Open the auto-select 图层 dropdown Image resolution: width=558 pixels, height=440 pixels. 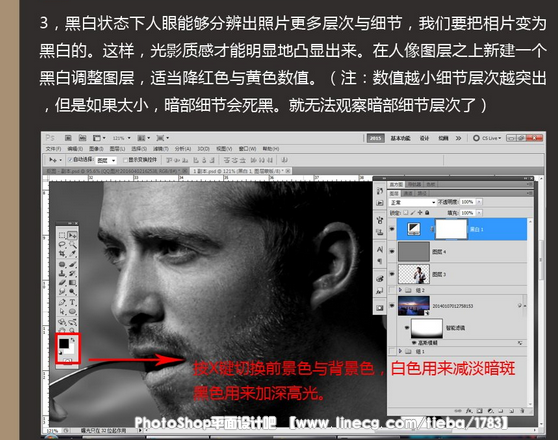point(106,161)
